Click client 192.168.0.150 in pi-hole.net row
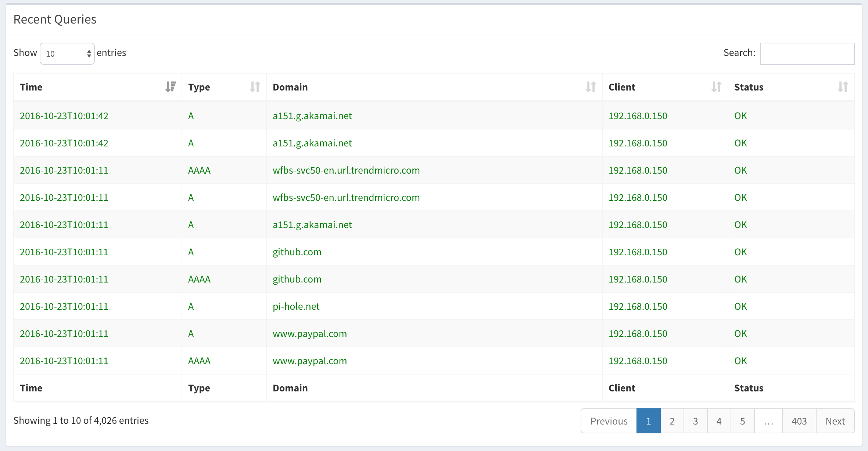This screenshot has height=451, width=868. (638, 306)
